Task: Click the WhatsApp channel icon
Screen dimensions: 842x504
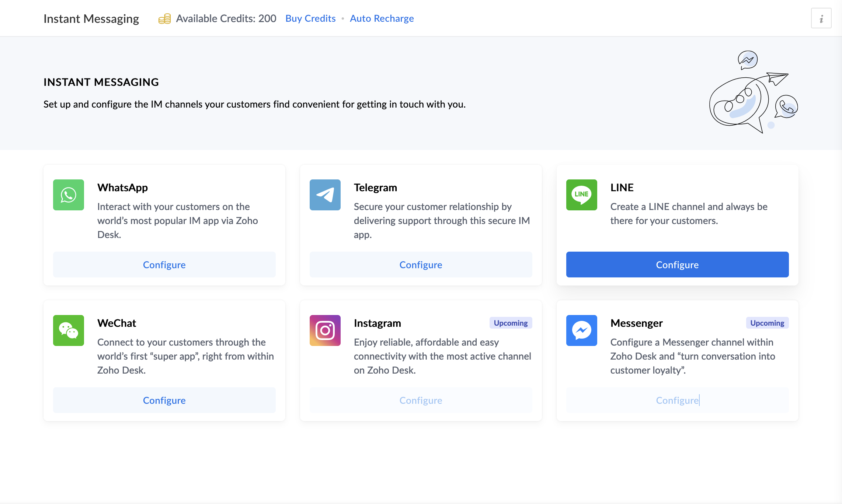Action: pyautogui.click(x=69, y=195)
